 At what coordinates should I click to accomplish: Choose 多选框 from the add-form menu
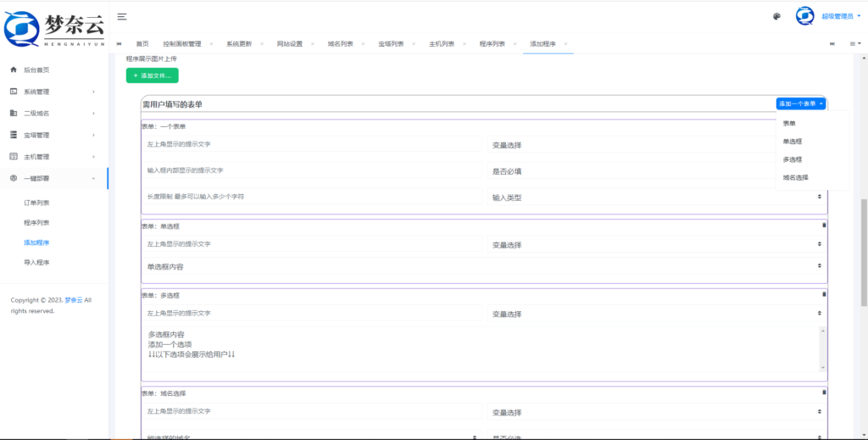793,159
